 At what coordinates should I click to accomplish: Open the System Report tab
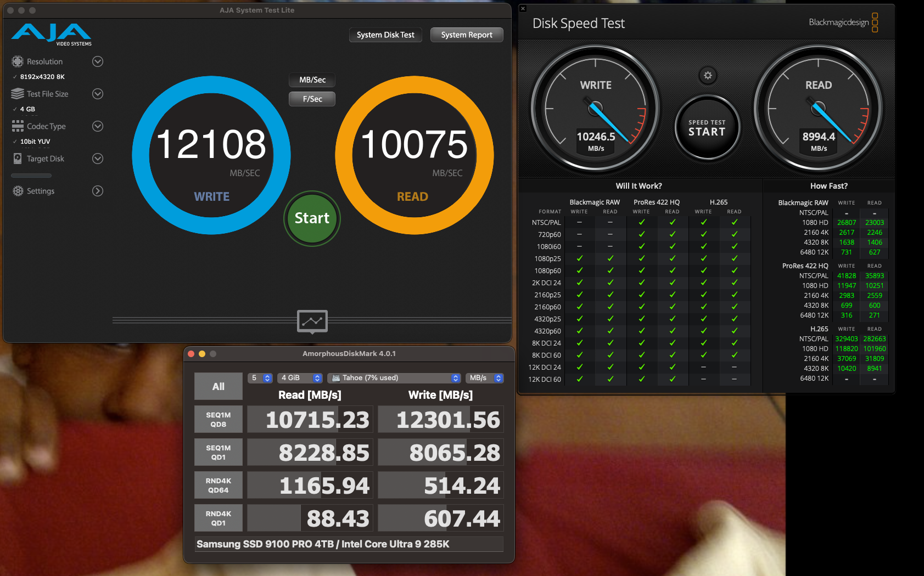467,35
